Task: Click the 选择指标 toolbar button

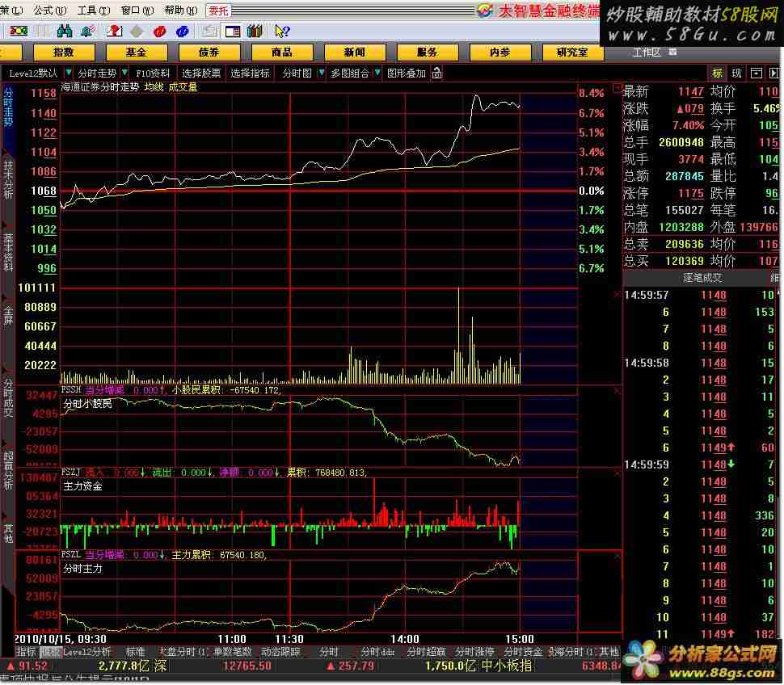Action: (x=250, y=74)
